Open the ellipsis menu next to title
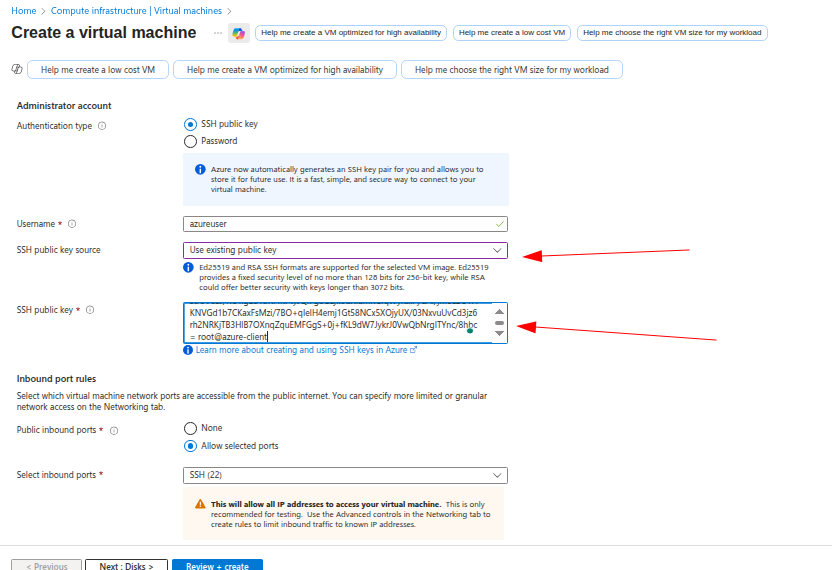This screenshot has height=570, width=832. (x=218, y=33)
